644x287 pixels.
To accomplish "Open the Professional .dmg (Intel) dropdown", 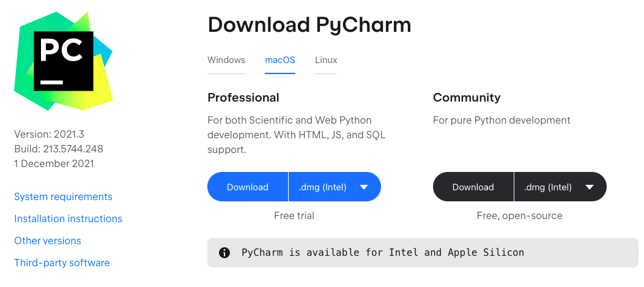I will [x=335, y=187].
